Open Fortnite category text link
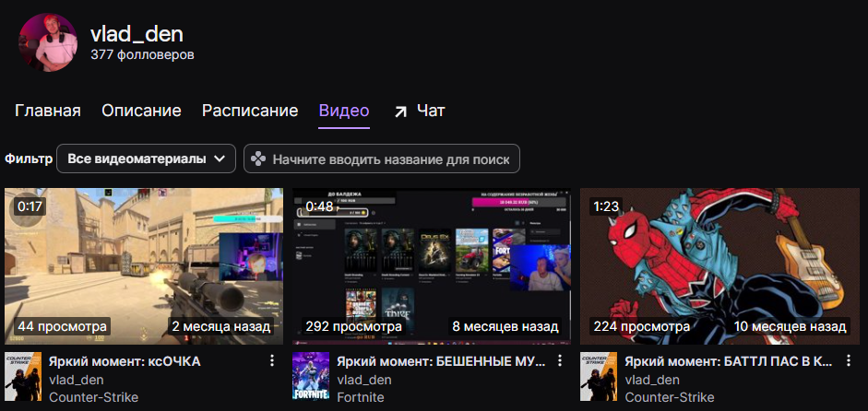The width and height of the screenshot is (868, 411). [x=361, y=397]
